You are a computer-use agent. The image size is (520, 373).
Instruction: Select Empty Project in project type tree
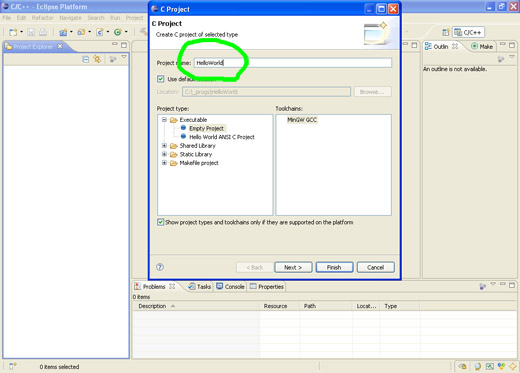click(x=206, y=128)
